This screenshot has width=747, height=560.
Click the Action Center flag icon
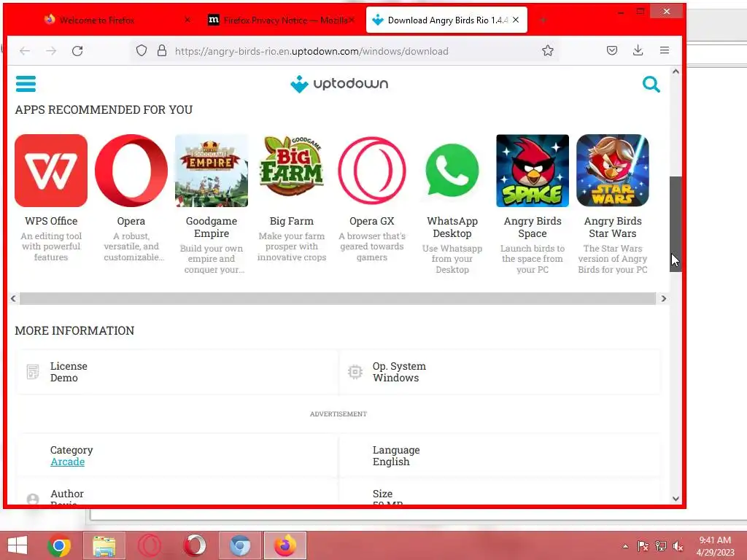click(643, 546)
